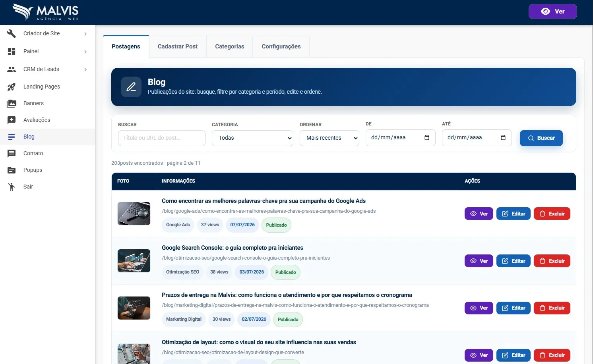Edit the Prazos de entrega na Malvis post

pos(514,308)
